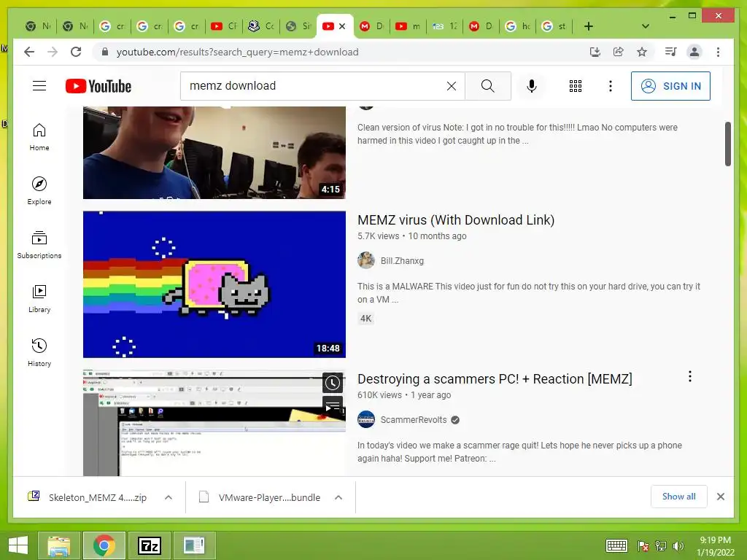Open the YouTube hamburger guide menu
Image resolution: width=747 pixels, height=560 pixels.
39,86
